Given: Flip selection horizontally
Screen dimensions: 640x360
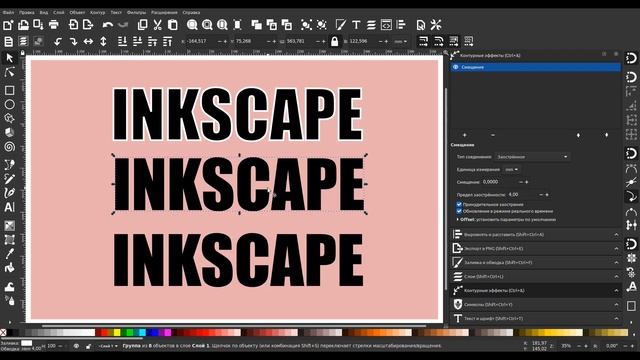Looking at the screenshot, I should [88, 41].
